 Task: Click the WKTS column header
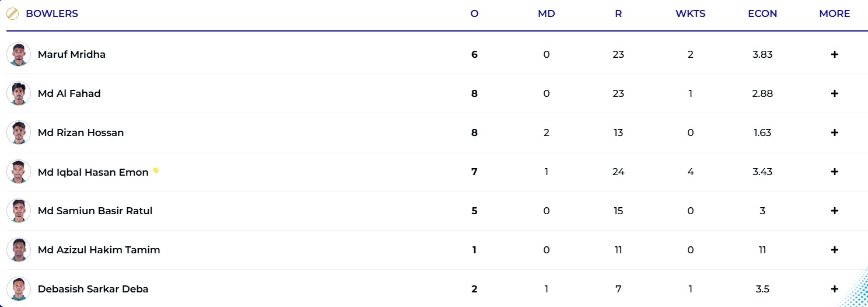[690, 13]
